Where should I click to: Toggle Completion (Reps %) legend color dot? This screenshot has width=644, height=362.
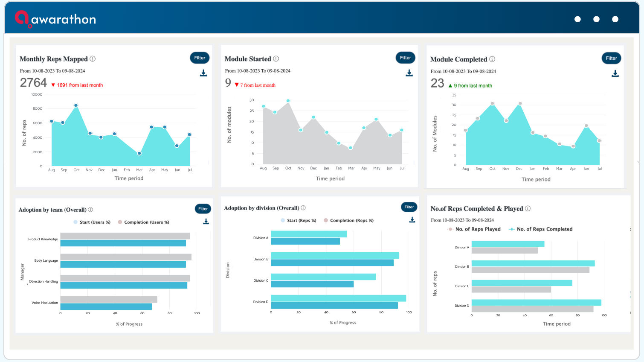coord(326,220)
